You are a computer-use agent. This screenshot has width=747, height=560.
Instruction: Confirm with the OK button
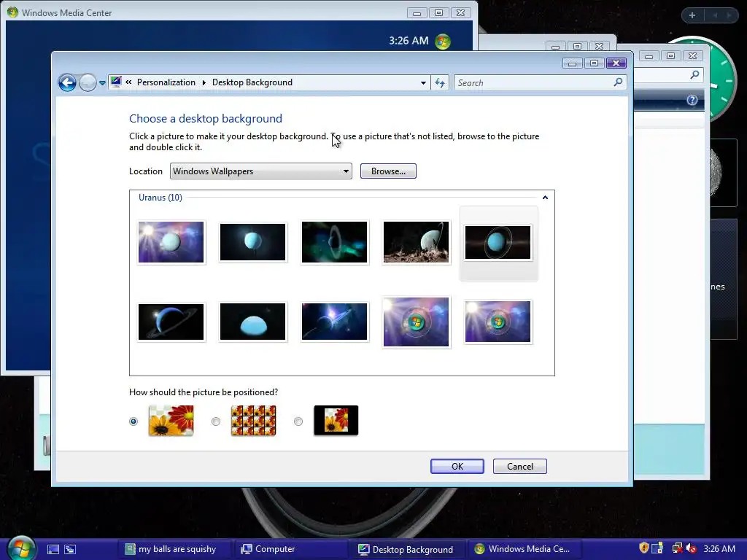pyautogui.click(x=457, y=466)
